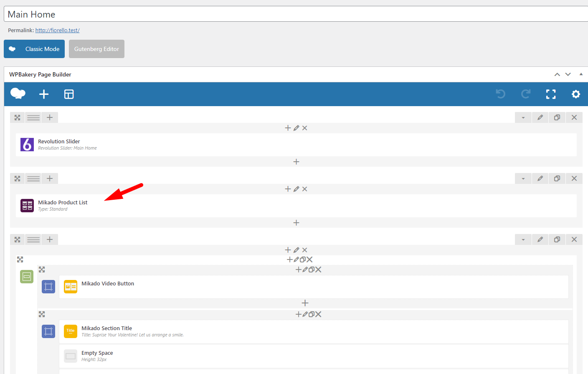The image size is (588, 374).
Task: Collapse the WPBakery Page Builder panel
Action: click(581, 74)
